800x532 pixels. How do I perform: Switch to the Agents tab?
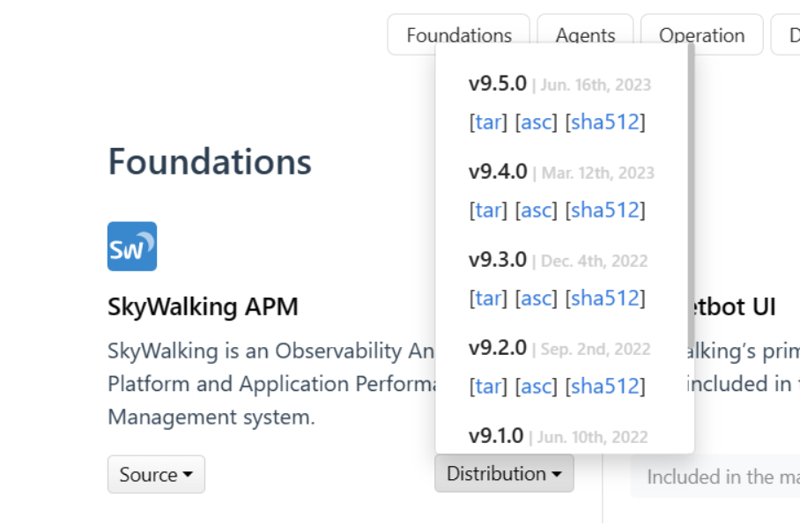click(585, 35)
